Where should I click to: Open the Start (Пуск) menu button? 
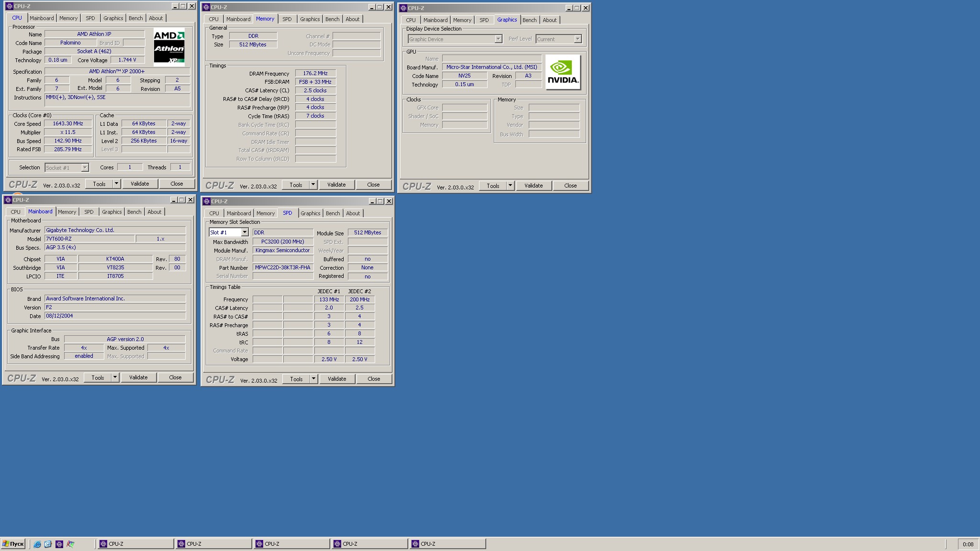[x=13, y=544]
